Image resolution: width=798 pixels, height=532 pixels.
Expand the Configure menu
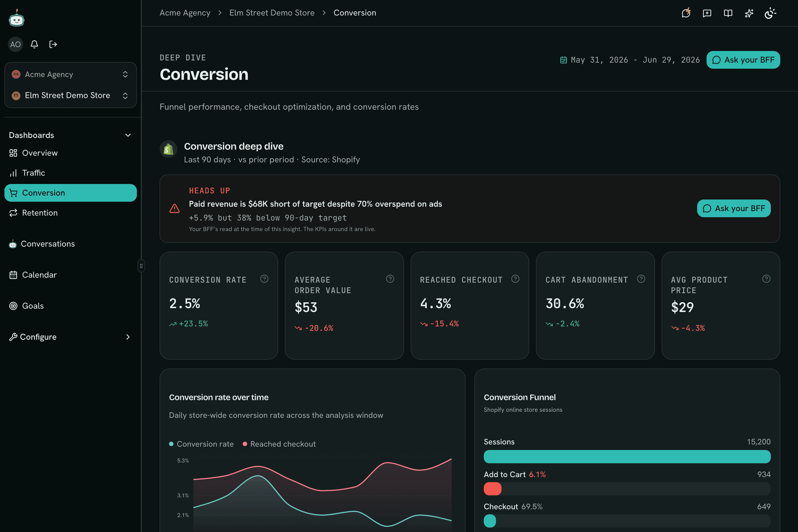[x=70, y=337]
